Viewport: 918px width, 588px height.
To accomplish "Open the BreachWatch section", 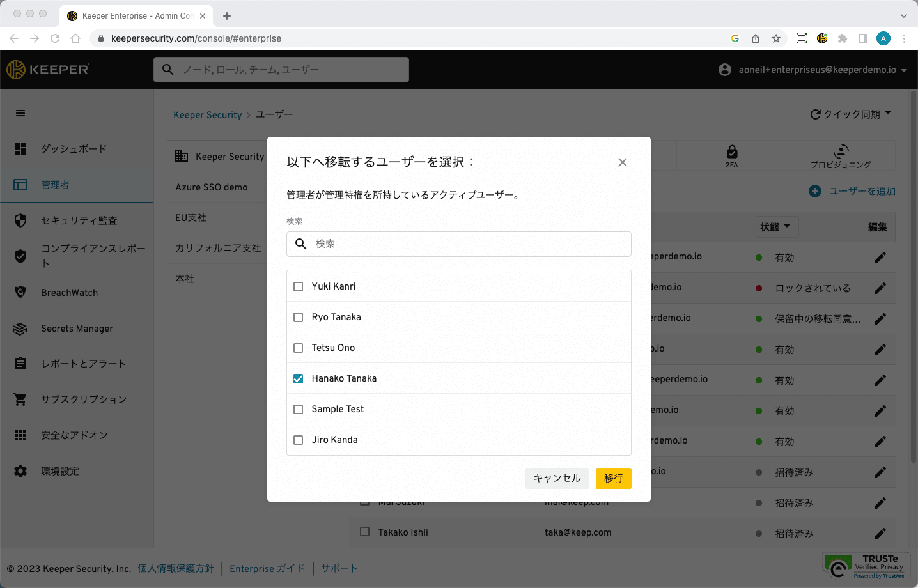I will [69, 293].
